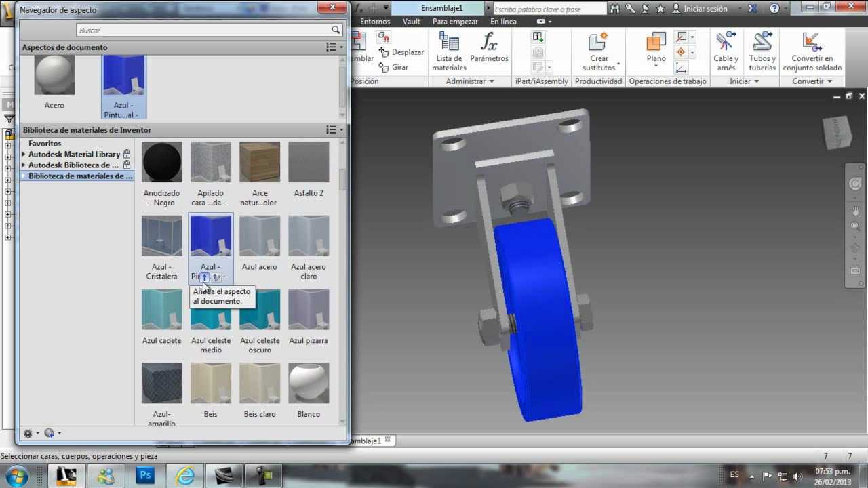Click the Autodesk Exchange X icon
Image resolution: width=868 pixels, height=488 pixels.
[753, 9]
